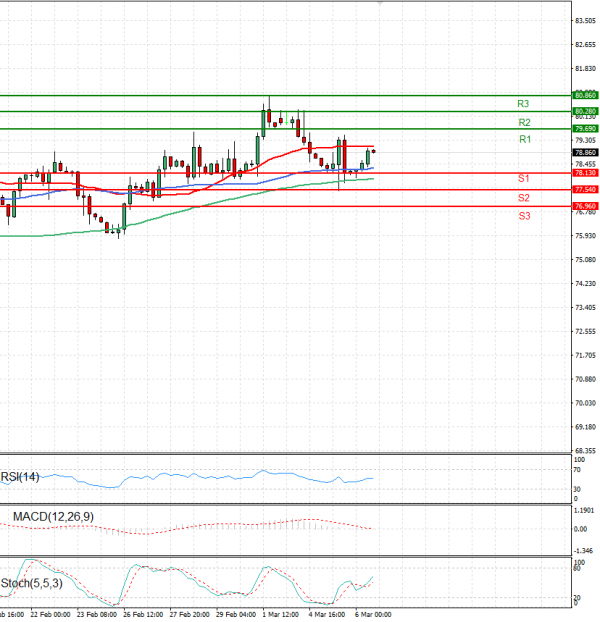Click the 1 Mar 12:00 time label

(x=280, y=614)
